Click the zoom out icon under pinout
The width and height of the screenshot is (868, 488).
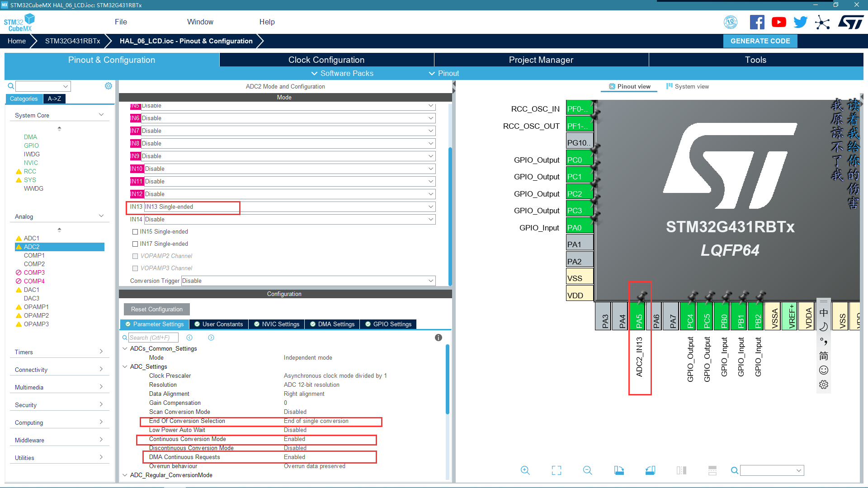pyautogui.click(x=587, y=470)
